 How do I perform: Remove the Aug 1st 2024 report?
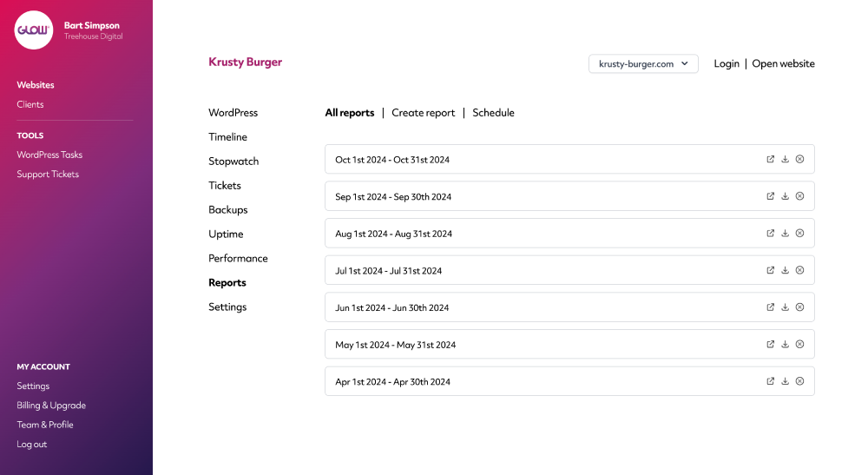coord(800,233)
